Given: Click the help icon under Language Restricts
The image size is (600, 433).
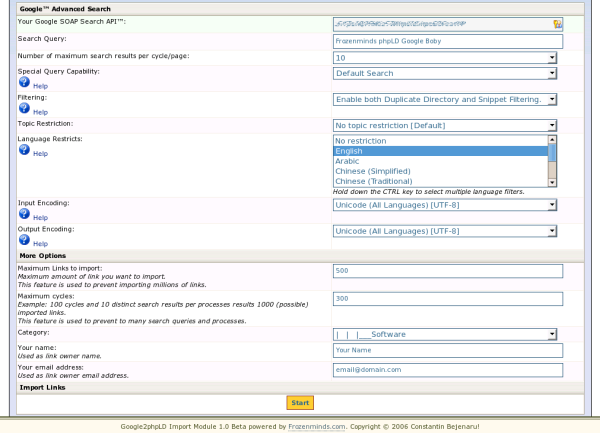Looking at the screenshot, I should pyautogui.click(x=24, y=151).
